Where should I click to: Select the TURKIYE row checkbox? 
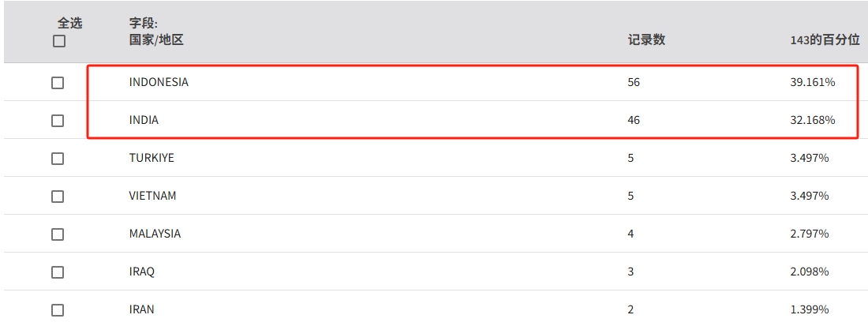[x=58, y=159]
